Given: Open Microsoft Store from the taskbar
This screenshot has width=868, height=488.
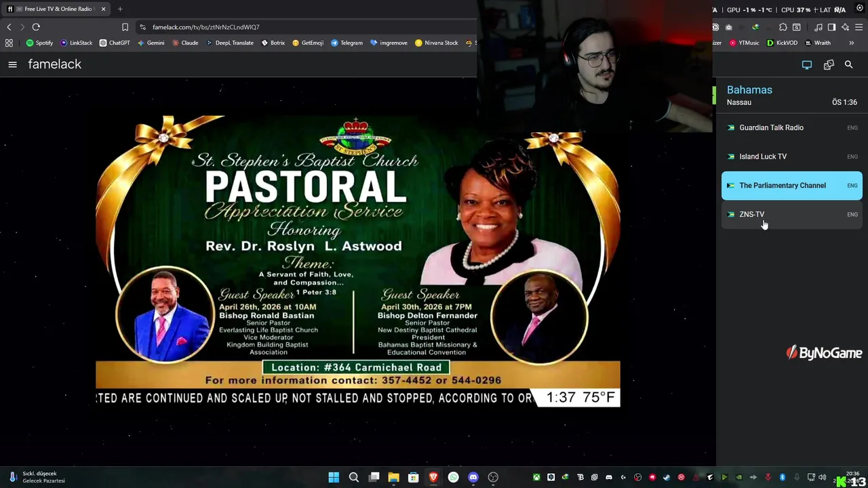Looking at the screenshot, I should [413, 477].
